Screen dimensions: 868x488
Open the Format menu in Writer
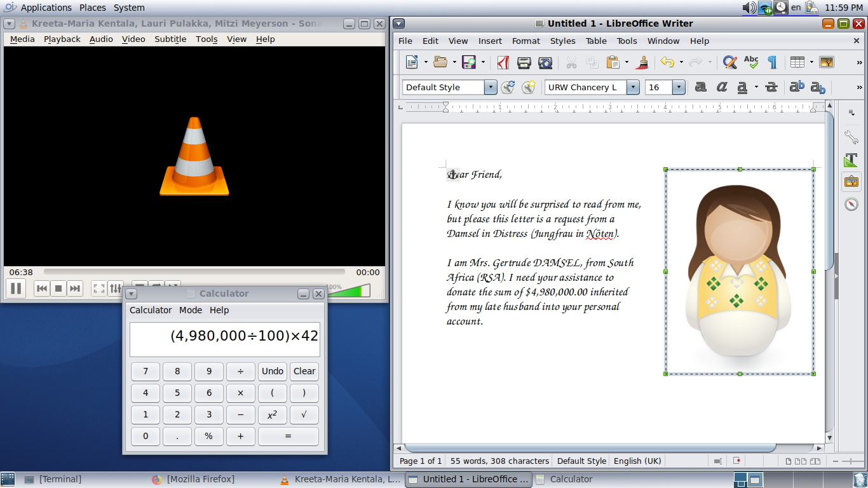(526, 41)
